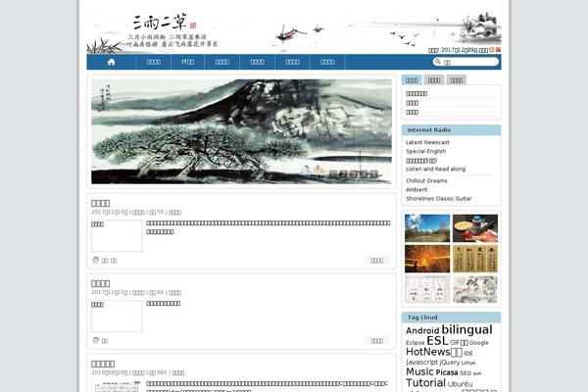Click the IDE tag

[x=468, y=354]
